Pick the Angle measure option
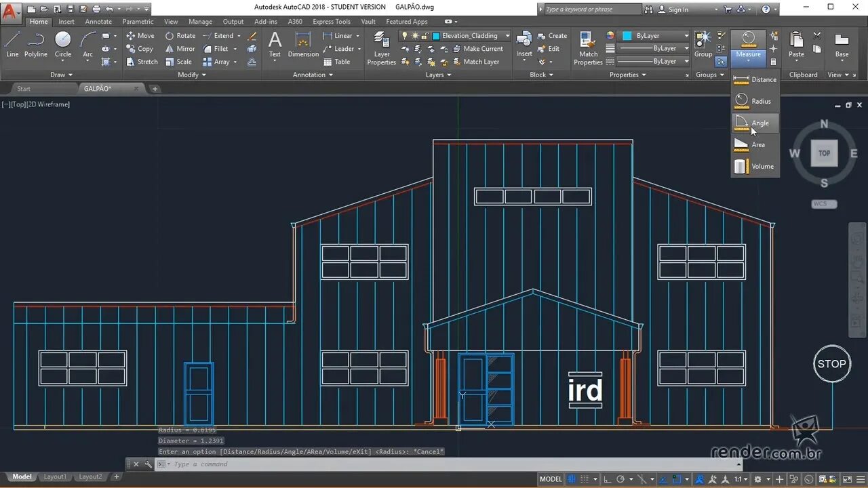Image resolution: width=868 pixels, height=488 pixels. (755, 123)
